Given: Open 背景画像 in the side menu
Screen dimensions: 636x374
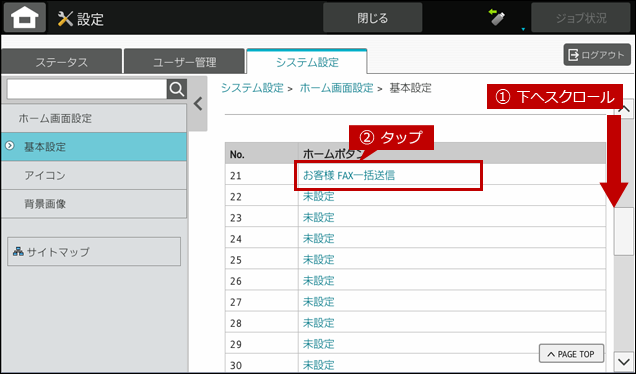Looking at the screenshot, I should 94,204.
